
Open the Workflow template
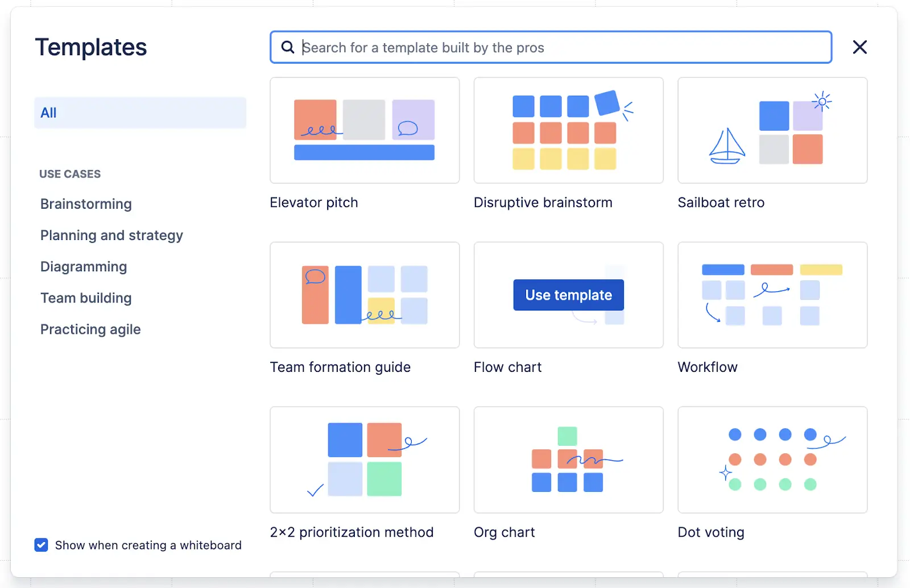(x=772, y=295)
